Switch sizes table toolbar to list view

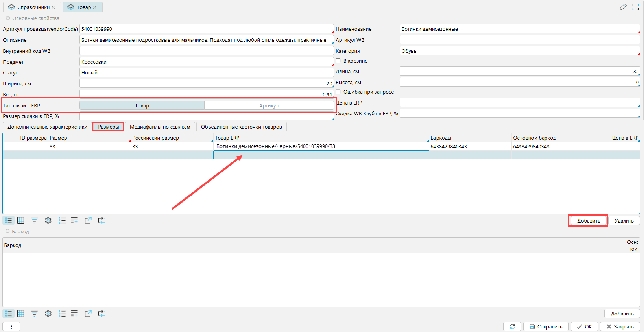[x=9, y=220]
